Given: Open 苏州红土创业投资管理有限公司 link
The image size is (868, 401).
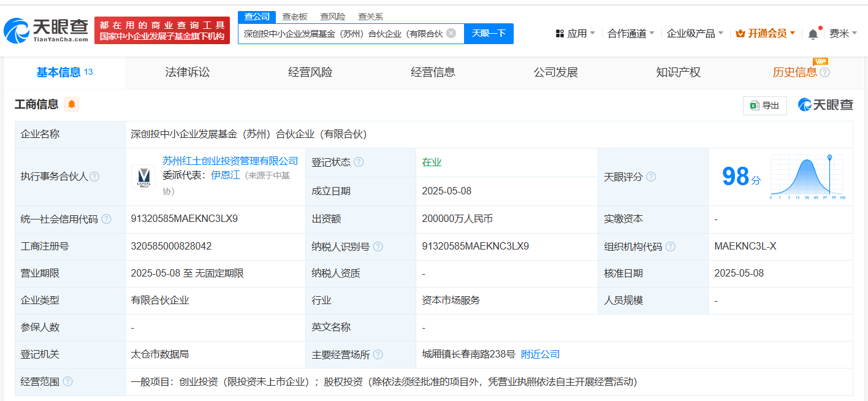Looking at the screenshot, I should pyautogui.click(x=230, y=161).
